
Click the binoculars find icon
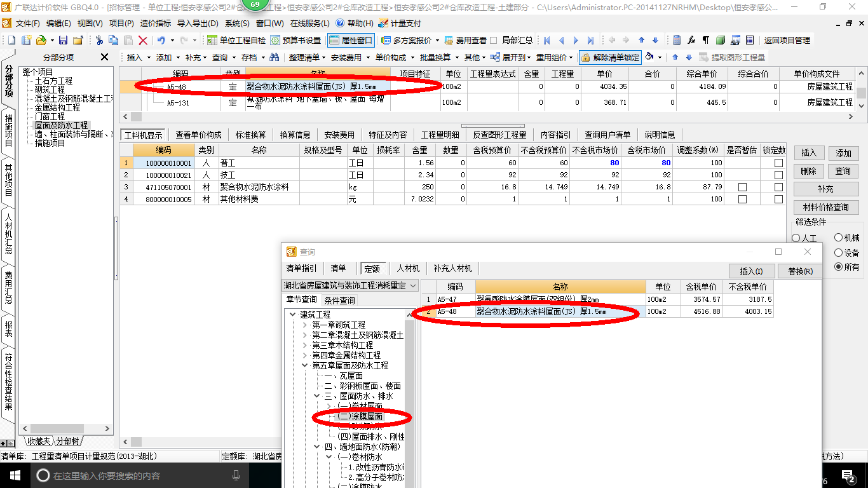click(275, 57)
